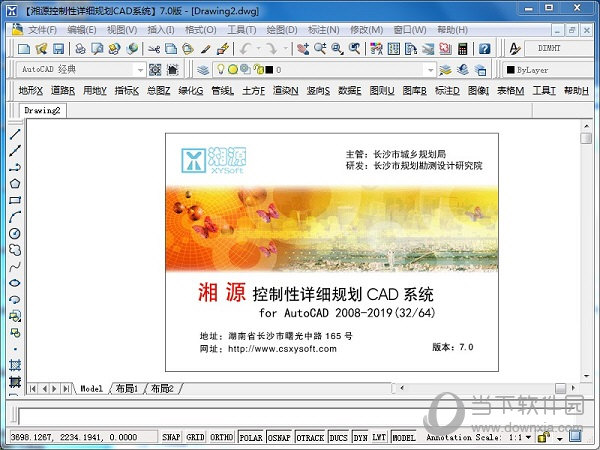Image resolution: width=600 pixels, height=450 pixels.
Task: Toggle GRID display in status bar
Action: coord(195,437)
